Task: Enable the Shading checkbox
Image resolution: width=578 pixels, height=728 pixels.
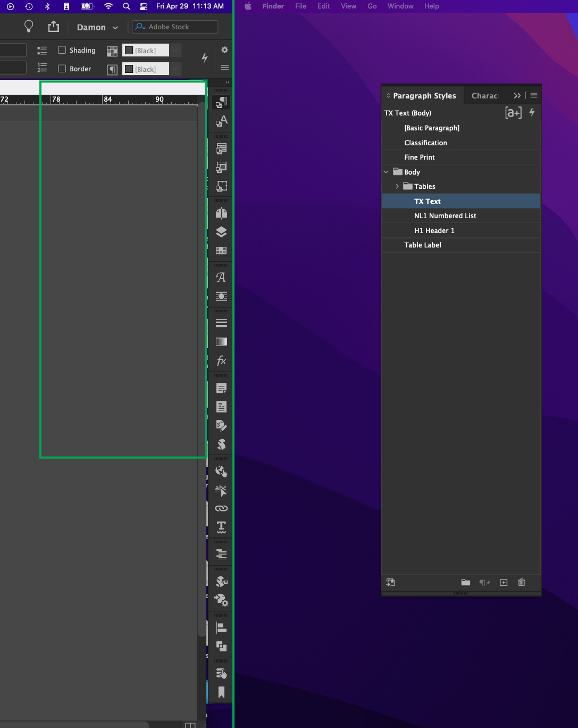Action: click(x=62, y=50)
